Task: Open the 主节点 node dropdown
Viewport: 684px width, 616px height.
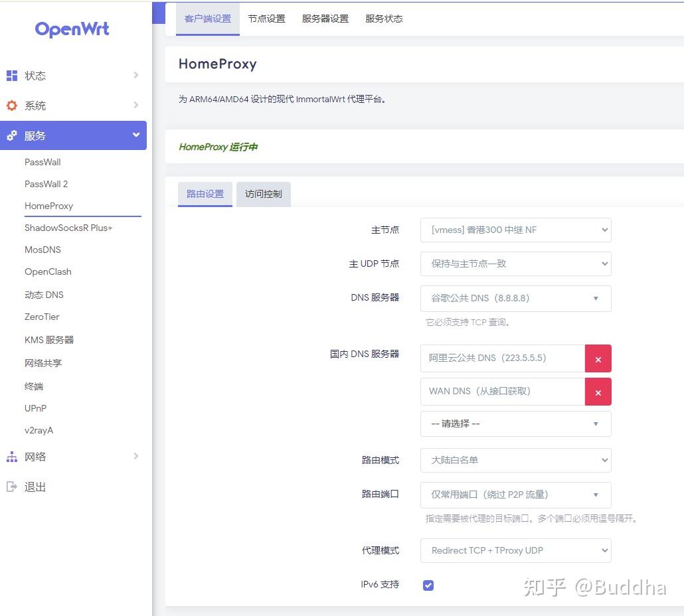Action: point(515,230)
